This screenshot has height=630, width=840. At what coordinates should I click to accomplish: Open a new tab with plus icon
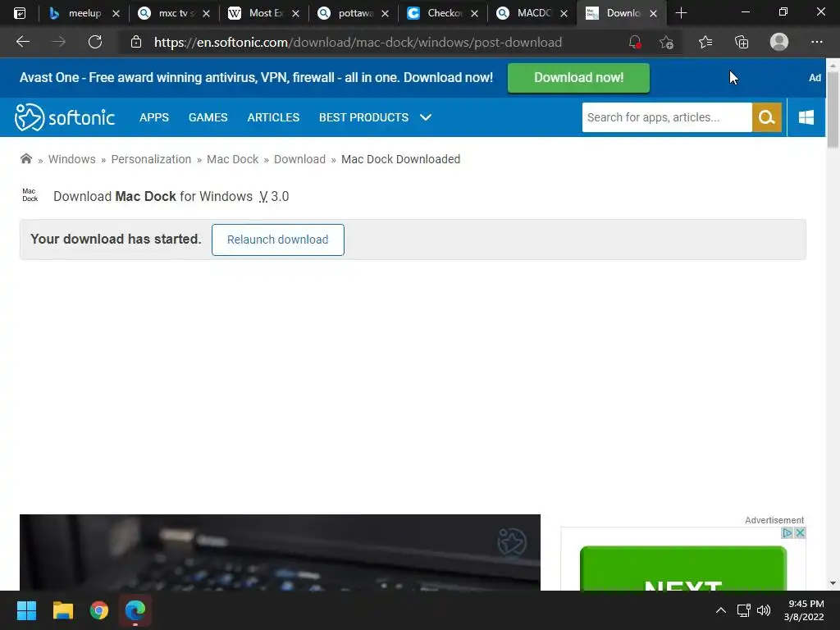point(681,13)
